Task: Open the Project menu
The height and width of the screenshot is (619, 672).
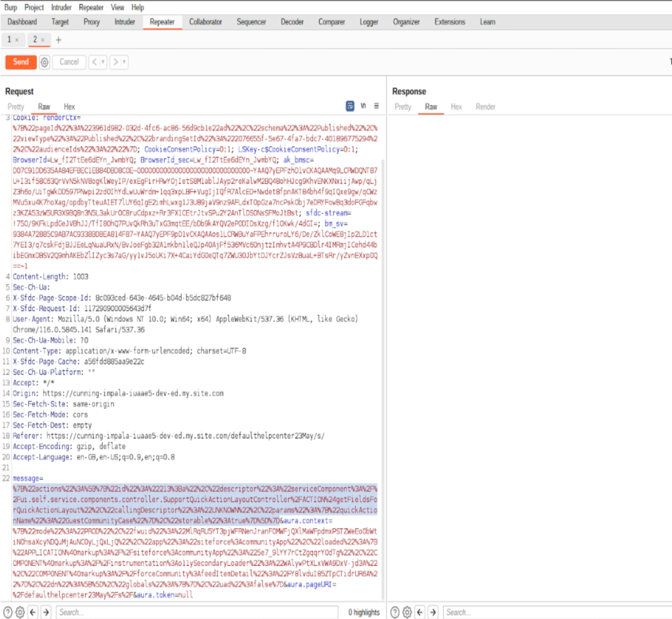Action: [34, 7]
